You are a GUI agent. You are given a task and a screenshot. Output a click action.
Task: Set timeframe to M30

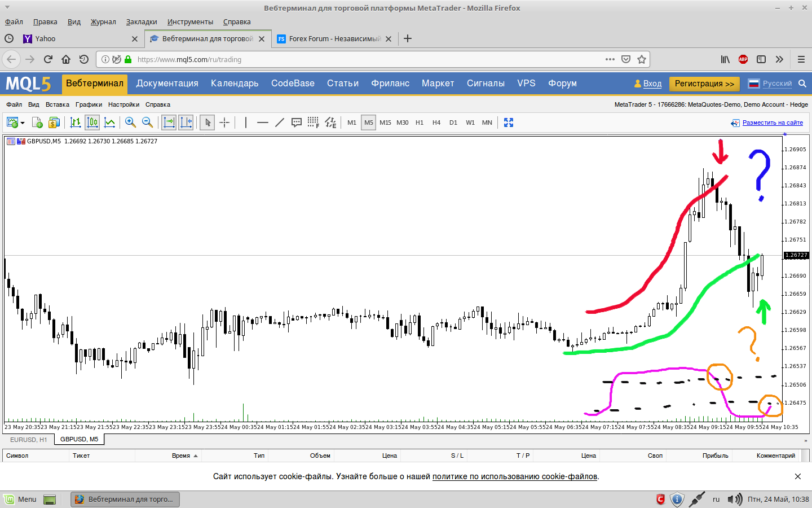pos(403,122)
